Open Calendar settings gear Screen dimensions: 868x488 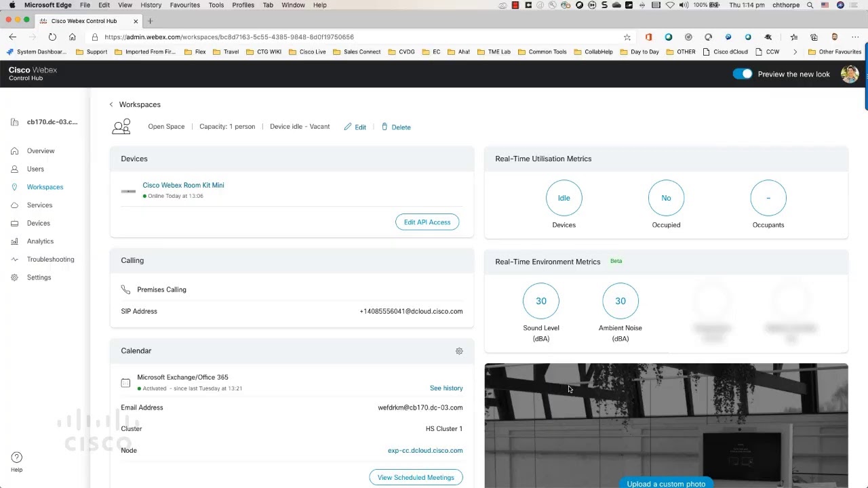pyautogui.click(x=459, y=351)
